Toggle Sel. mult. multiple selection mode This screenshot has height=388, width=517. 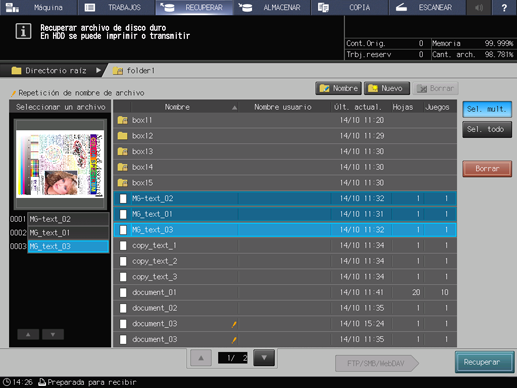coord(487,109)
